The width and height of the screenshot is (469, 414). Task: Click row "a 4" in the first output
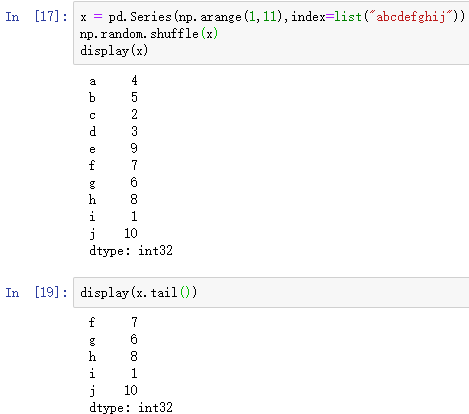point(113,81)
